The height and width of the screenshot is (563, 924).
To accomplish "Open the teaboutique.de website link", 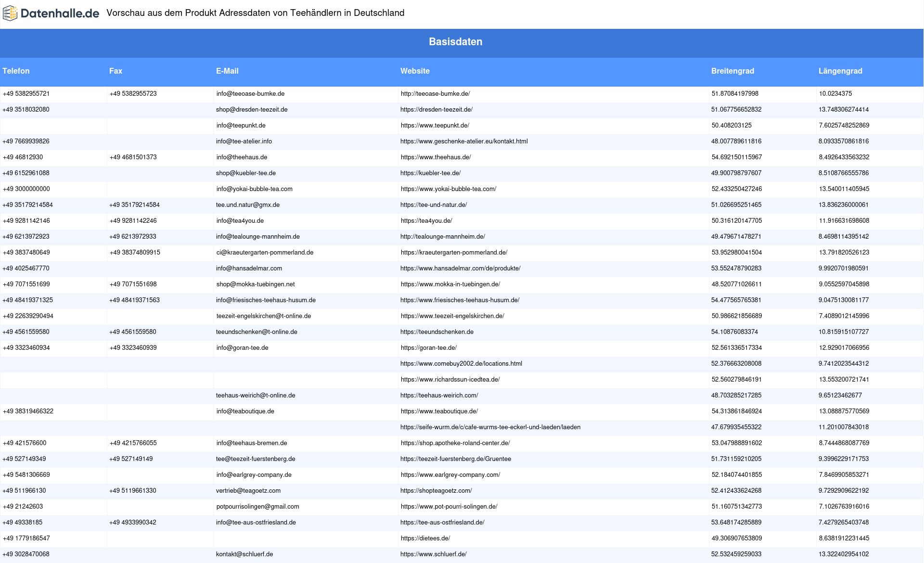I will (x=439, y=411).
